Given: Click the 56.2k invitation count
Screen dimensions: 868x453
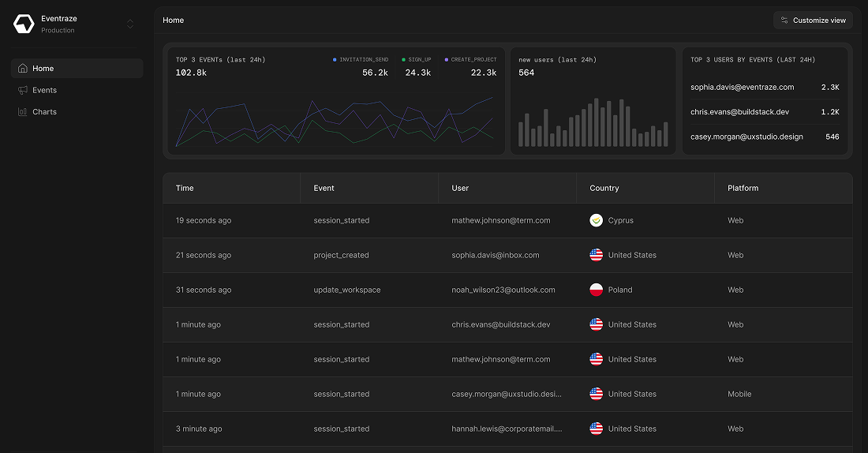Looking at the screenshot, I should [375, 73].
